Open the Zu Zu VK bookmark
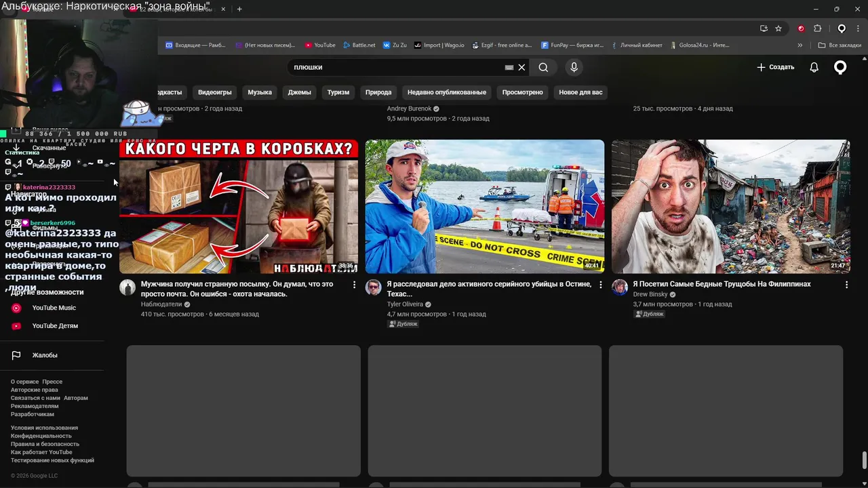 (395, 45)
